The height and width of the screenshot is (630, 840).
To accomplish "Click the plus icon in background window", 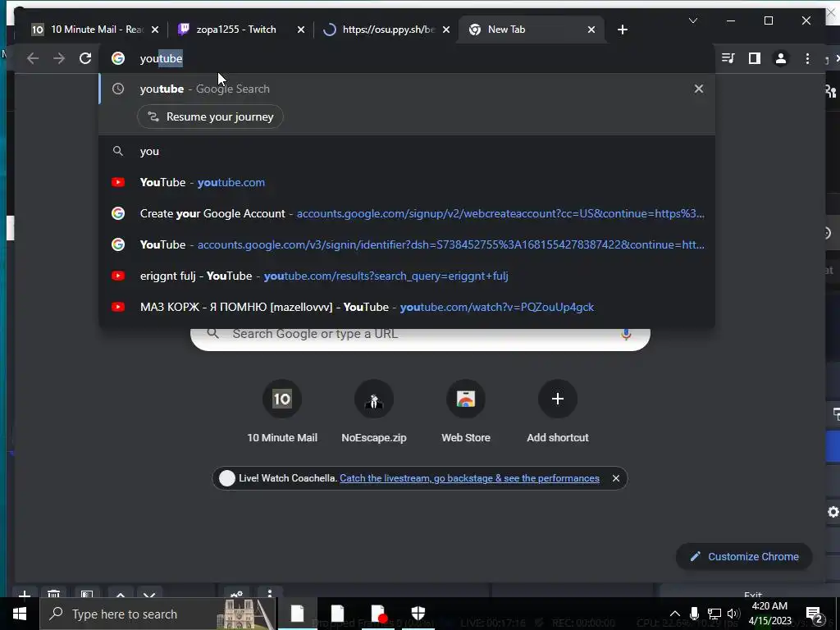I will (x=24, y=594).
